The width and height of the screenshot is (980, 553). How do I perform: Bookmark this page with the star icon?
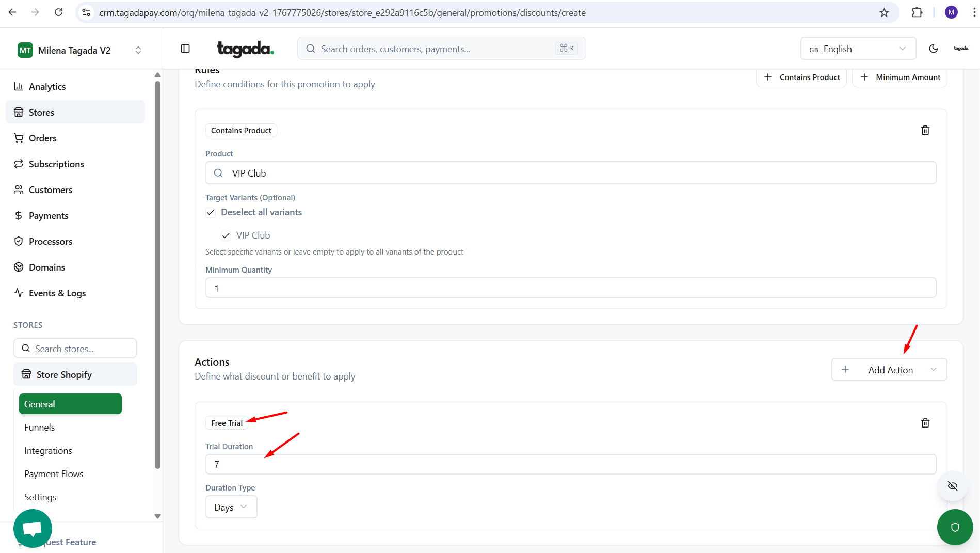click(884, 13)
